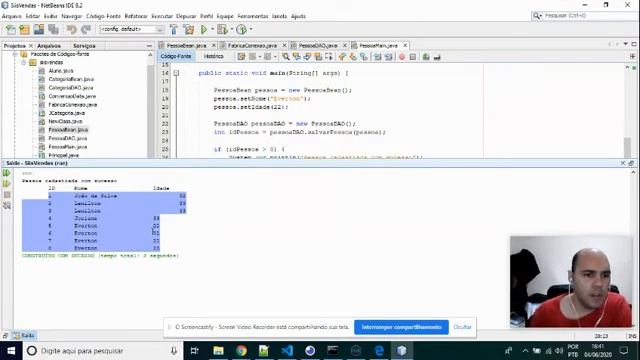Switch to the FabricaConexao.java editor tab
Screen dimensions: 640x360
(x=252, y=46)
